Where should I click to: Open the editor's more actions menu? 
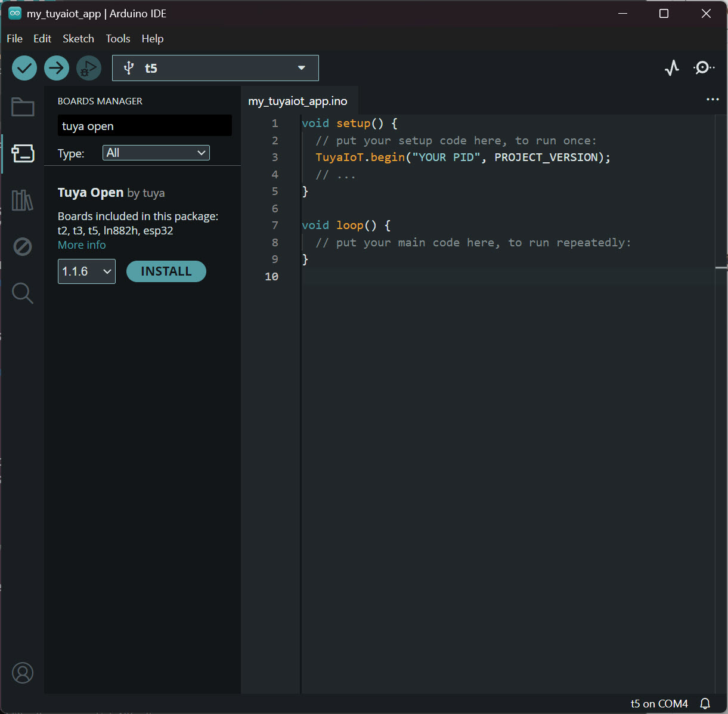coord(712,99)
